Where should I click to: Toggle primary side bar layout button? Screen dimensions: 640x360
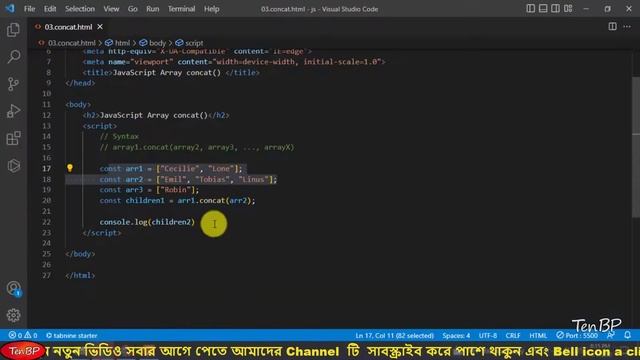(x=530, y=9)
